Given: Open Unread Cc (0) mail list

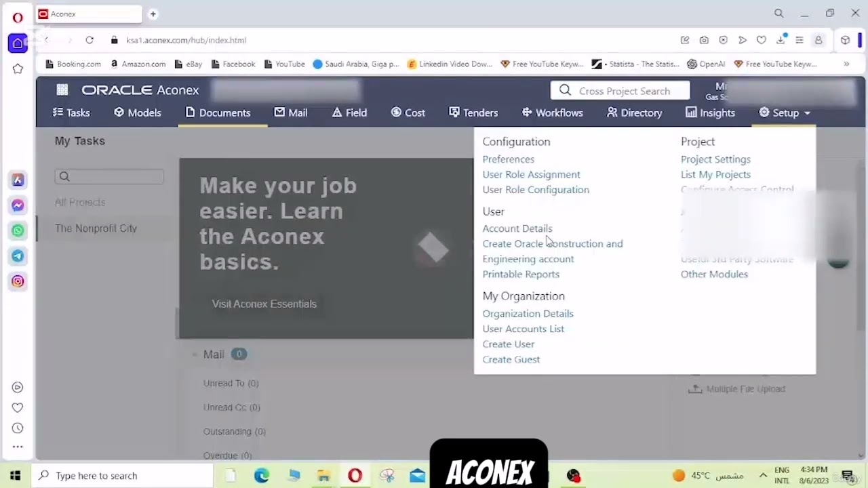Looking at the screenshot, I should [x=231, y=407].
